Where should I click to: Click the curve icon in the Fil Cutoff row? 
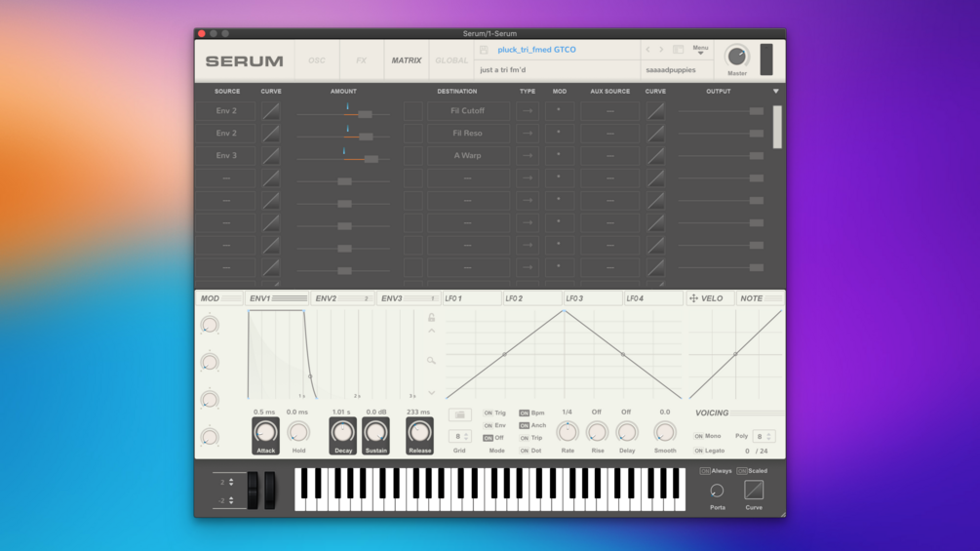point(271,111)
